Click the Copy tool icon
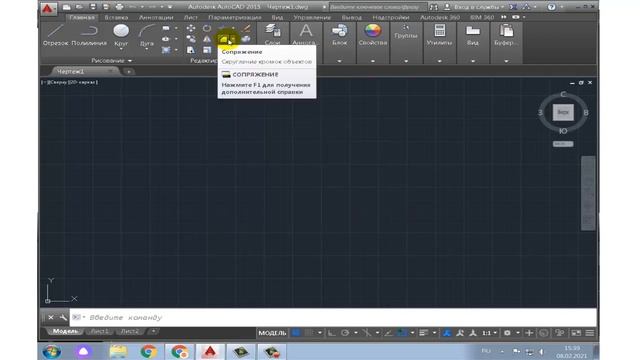 191,39
